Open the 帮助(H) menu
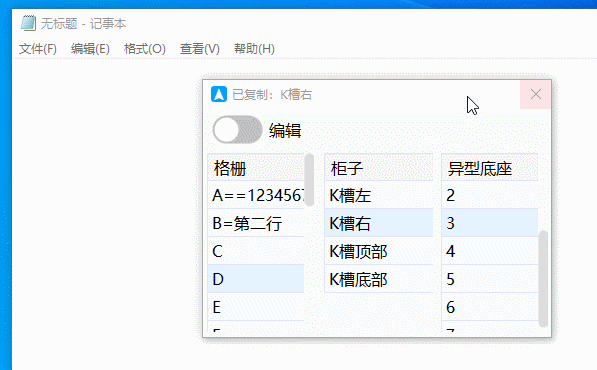The image size is (597, 370). pyautogui.click(x=254, y=49)
